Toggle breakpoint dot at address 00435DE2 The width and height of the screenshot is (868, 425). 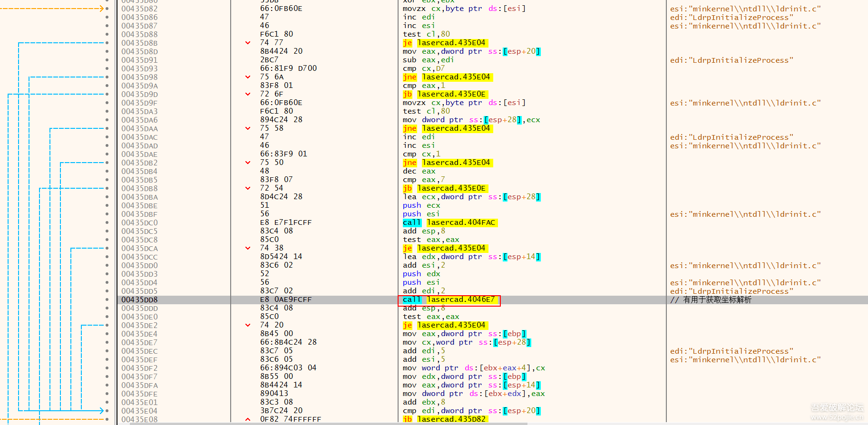tap(107, 325)
